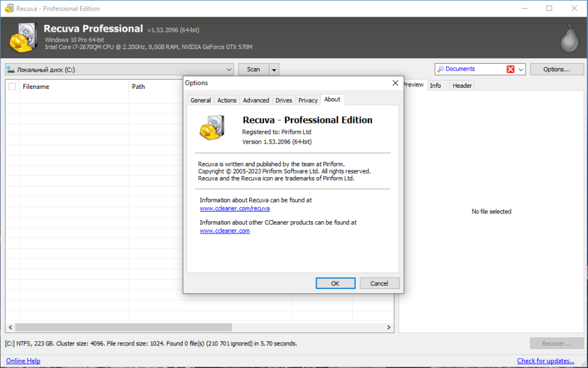Click the left scroll arrow of file list
588x368 pixels.
tap(10, 327)
